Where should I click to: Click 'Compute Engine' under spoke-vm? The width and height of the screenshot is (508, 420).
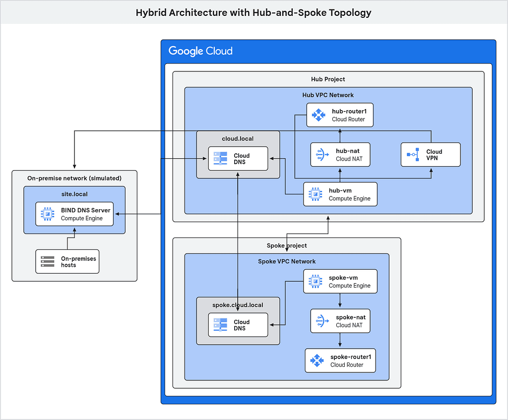350,286
